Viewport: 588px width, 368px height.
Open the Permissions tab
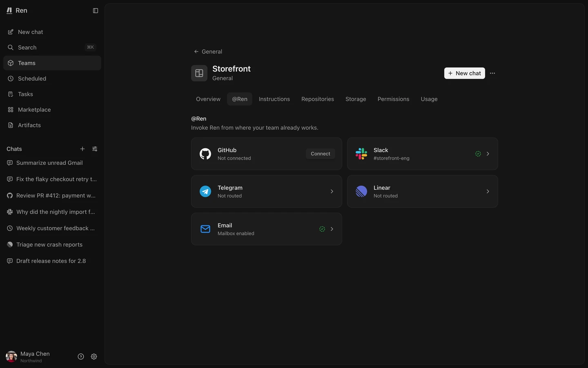tap(394, 99)
